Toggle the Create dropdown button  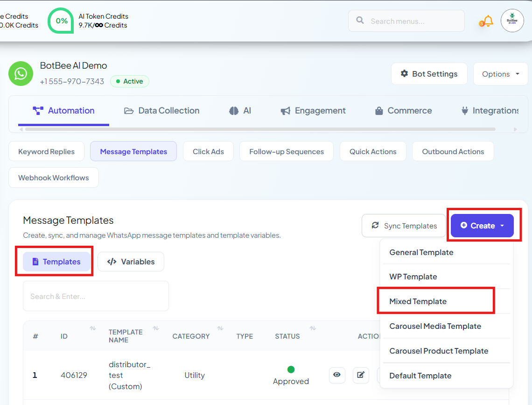click(482, 226)
